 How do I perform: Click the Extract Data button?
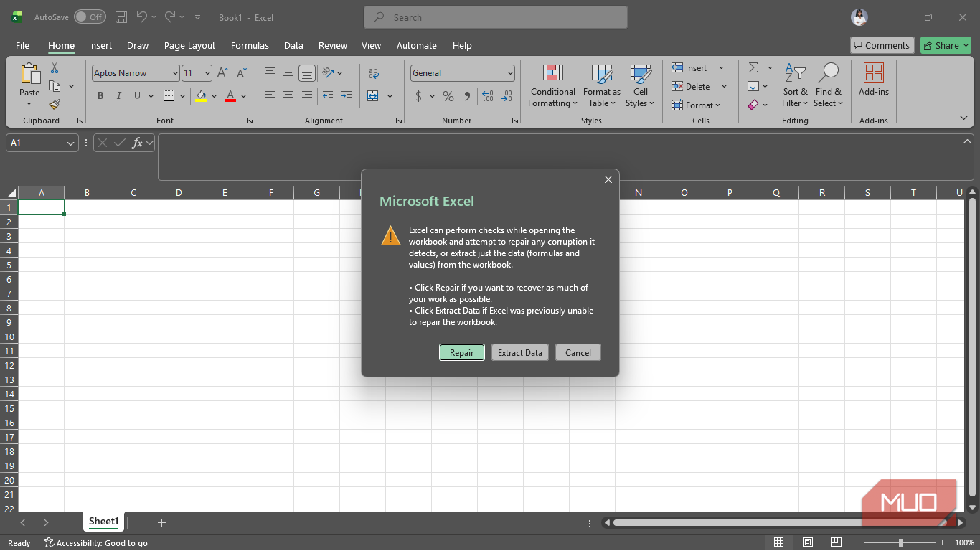click(520, 352)
